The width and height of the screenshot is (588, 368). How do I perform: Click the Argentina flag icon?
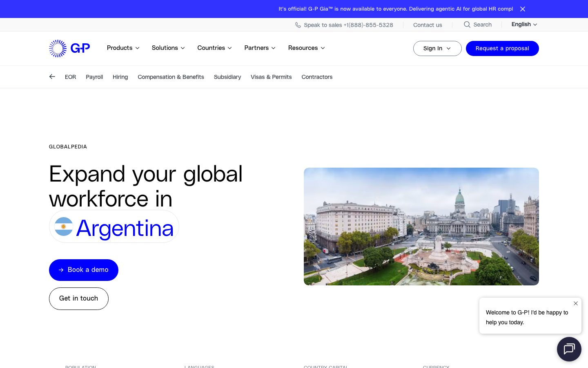tap(64, 227)
